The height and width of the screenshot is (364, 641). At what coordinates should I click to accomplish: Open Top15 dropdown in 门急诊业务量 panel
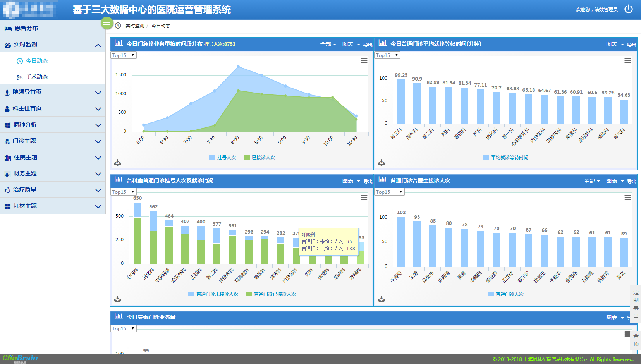(x=124, y=55)
